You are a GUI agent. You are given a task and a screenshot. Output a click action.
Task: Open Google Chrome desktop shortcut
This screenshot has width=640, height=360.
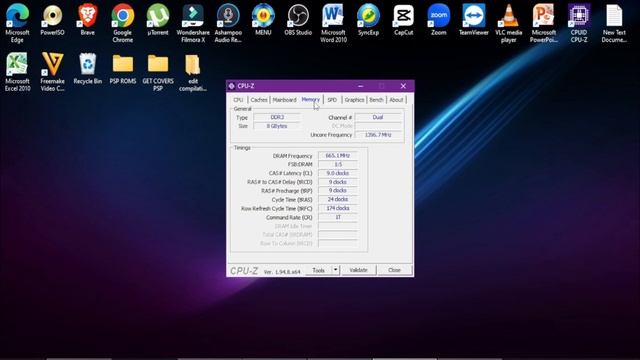(122, 22)
